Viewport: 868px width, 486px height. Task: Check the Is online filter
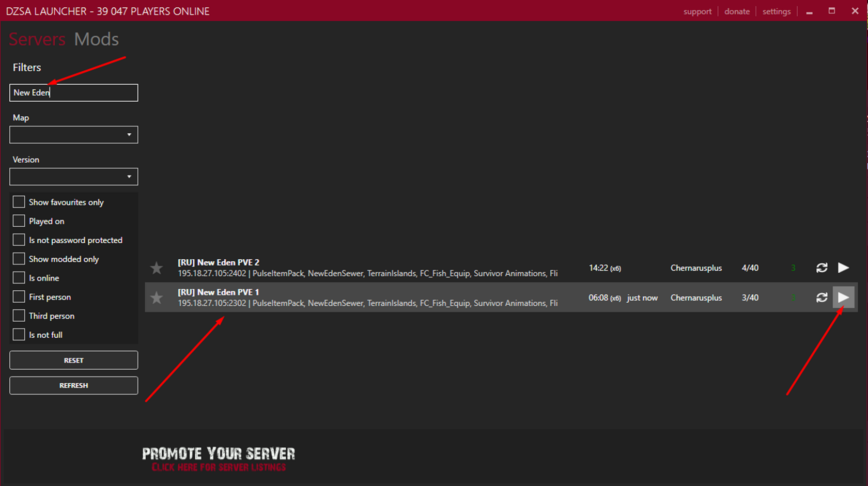[x=19, y=278]
